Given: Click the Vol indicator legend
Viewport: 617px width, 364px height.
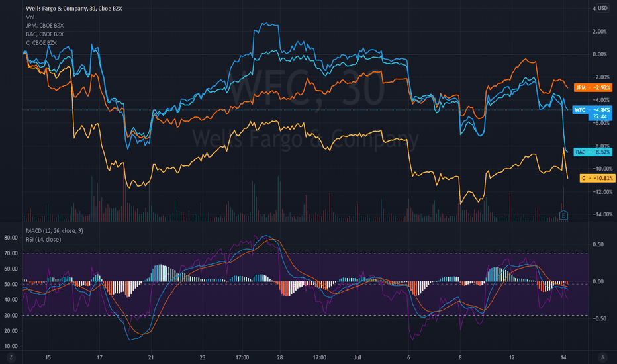Looking at the screenshot, I should (30, 17).
